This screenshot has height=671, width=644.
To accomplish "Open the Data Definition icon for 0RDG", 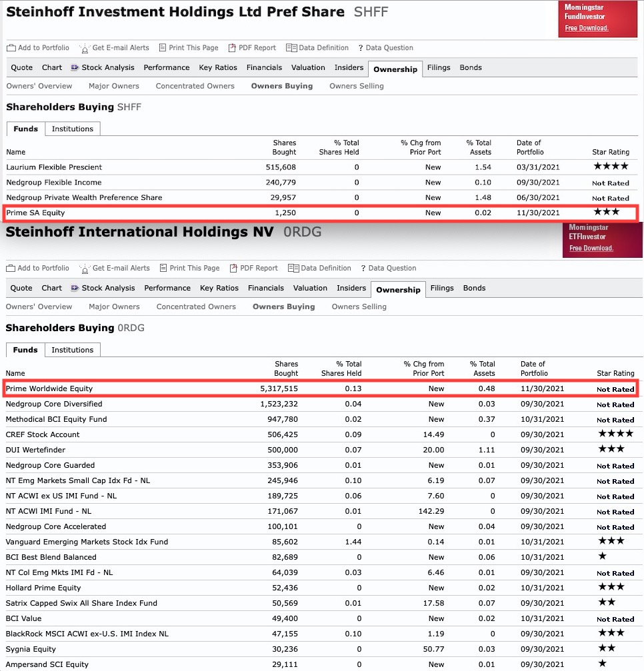I will click(293, 268).
